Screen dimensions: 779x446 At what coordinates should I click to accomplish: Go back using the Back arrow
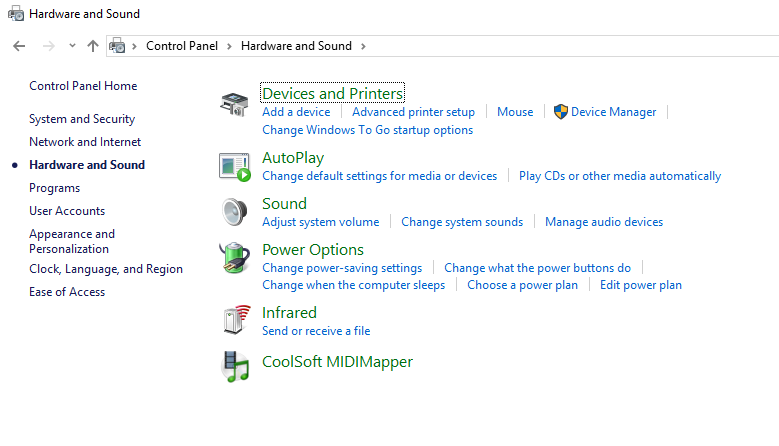click(x=19, y=46)
